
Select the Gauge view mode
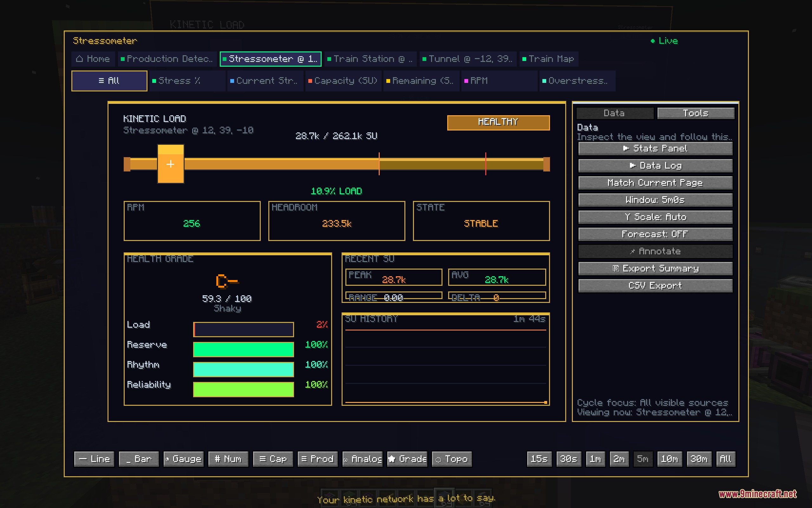[x=184, y=459]
